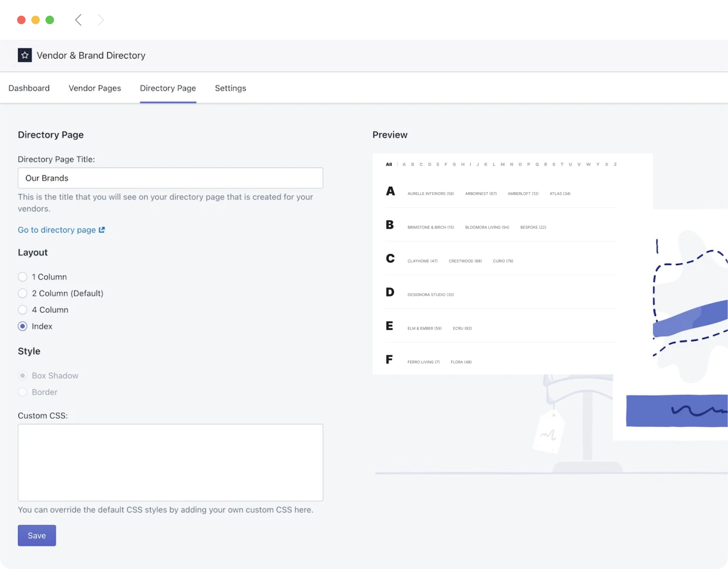Select the 4 Column layout option
The height and width of the screenshot is (569, 728).
point(22,310)
